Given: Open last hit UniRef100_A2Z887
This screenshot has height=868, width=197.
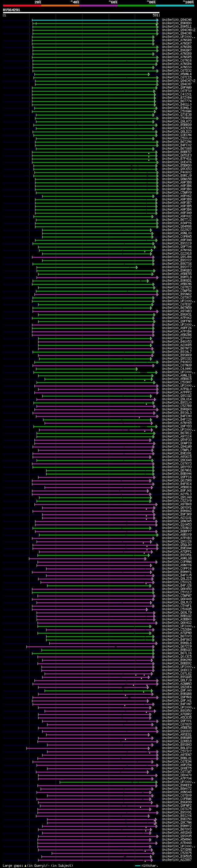Looking at the screenshot, I should pos(177,860).
